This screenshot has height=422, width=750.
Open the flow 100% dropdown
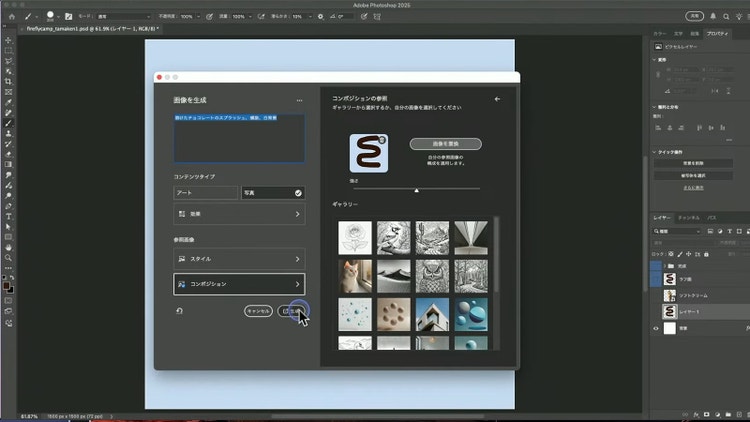[x=250, y=16]
